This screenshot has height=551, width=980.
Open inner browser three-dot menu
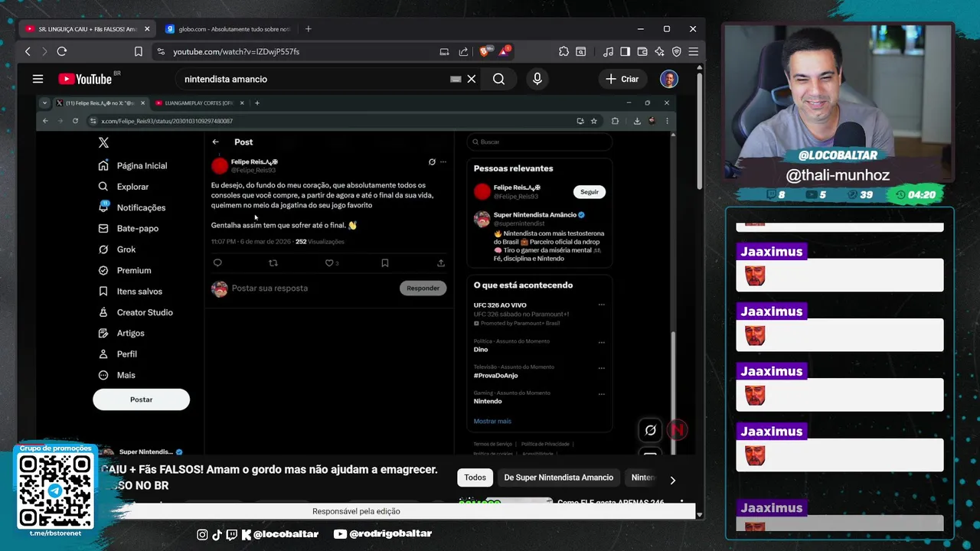pos(667,121)
